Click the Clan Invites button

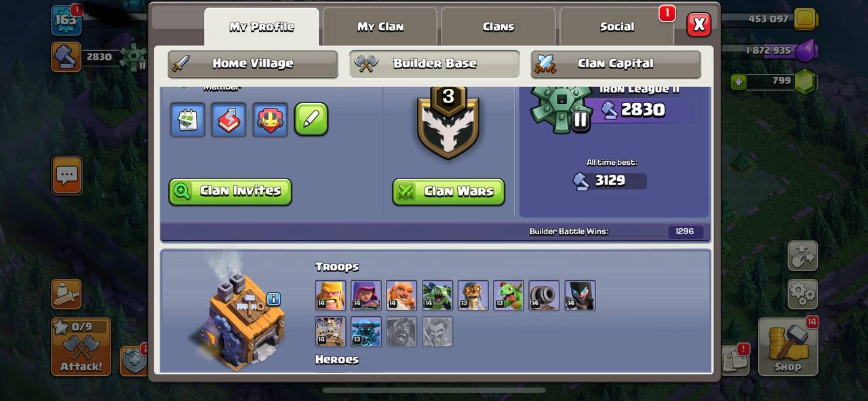[x=231, y=191]
